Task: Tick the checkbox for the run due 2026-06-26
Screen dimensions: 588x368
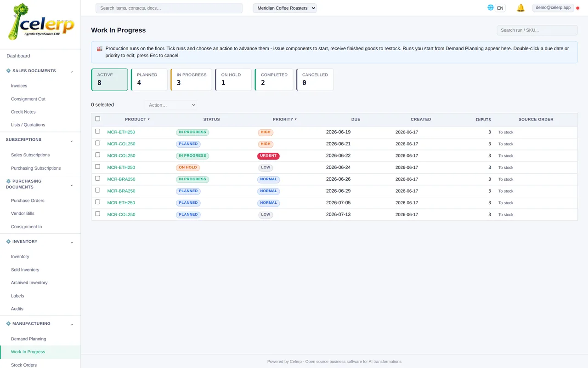Action: click(x=97, y=178)
